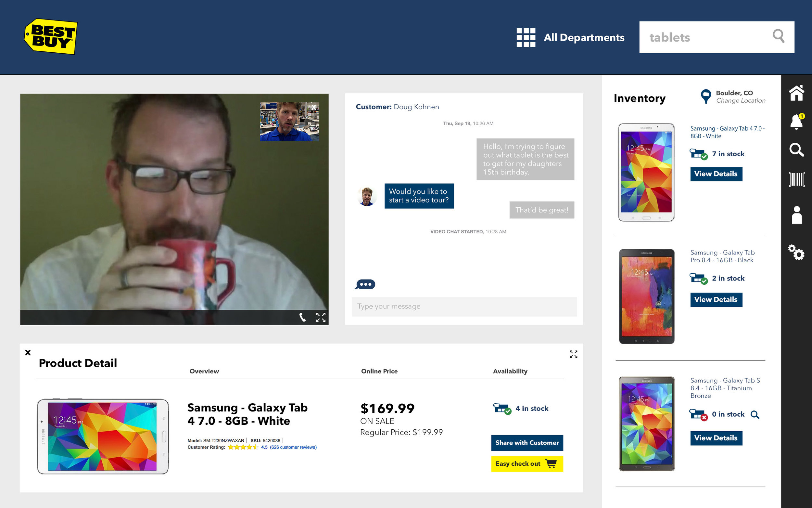Open Samsung Galaxy Tab 4 7.0 8GB White link
812x508 pixels.
[727, 132]
